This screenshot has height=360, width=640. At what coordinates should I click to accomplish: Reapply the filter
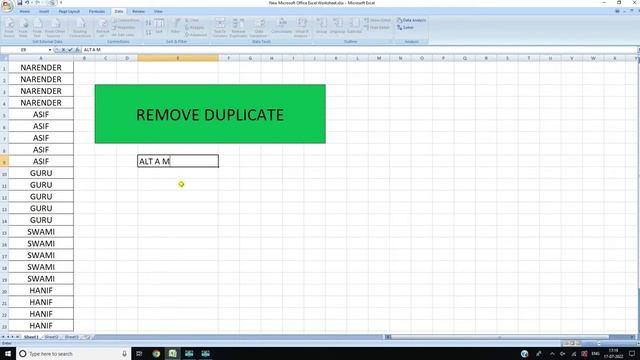coord(194,27)
